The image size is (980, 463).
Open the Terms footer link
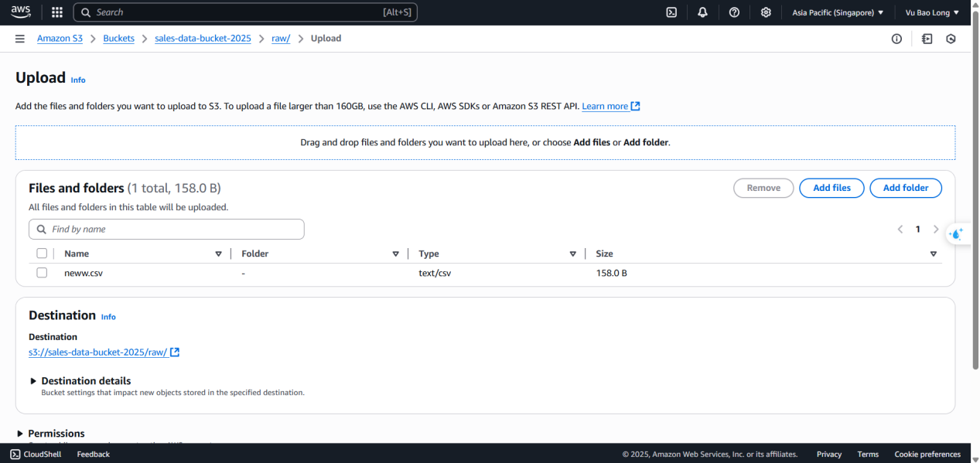click(x=868, y=454)
